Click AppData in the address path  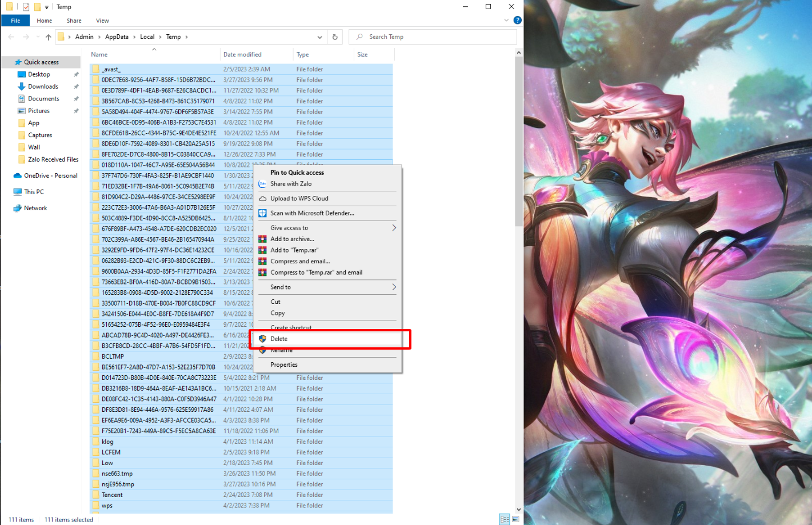[x=117, y=37]
